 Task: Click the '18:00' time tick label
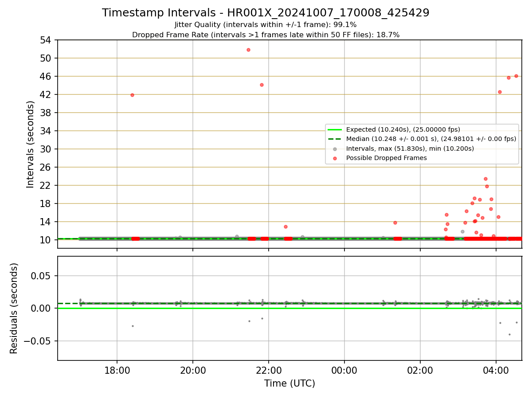point(117,370)
